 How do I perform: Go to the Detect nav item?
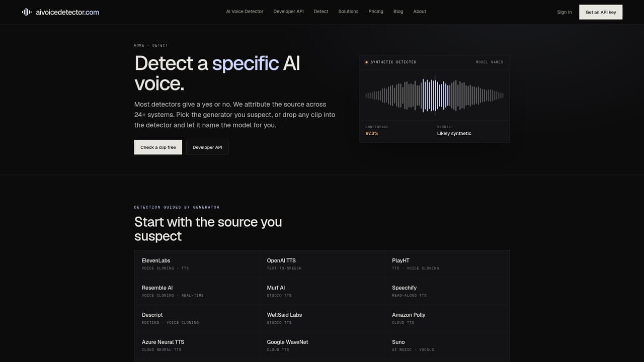click(x=321, y=12)
